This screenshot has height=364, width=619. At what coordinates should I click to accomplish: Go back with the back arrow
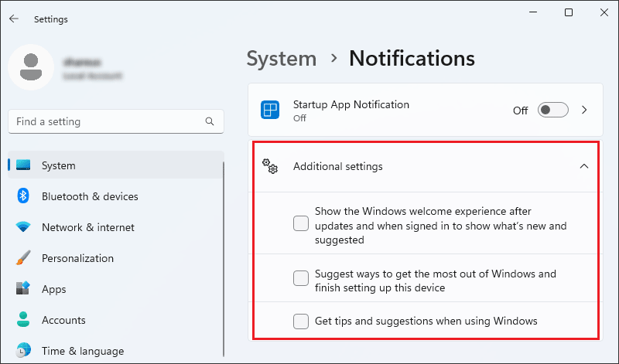point(14,19)
